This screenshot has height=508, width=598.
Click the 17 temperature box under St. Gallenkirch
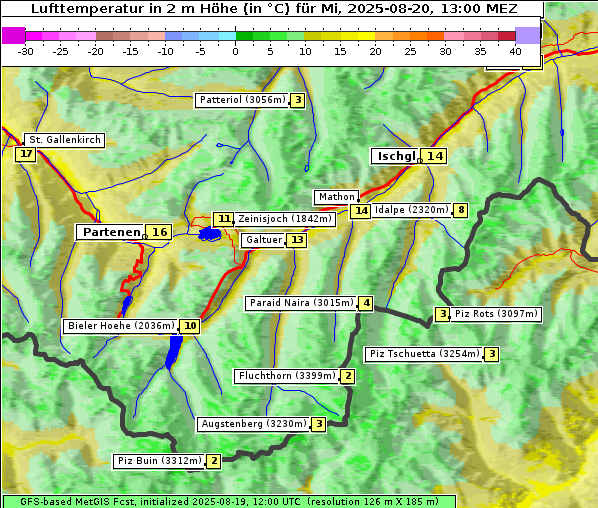pyautogui.click(x=26, y=154)
